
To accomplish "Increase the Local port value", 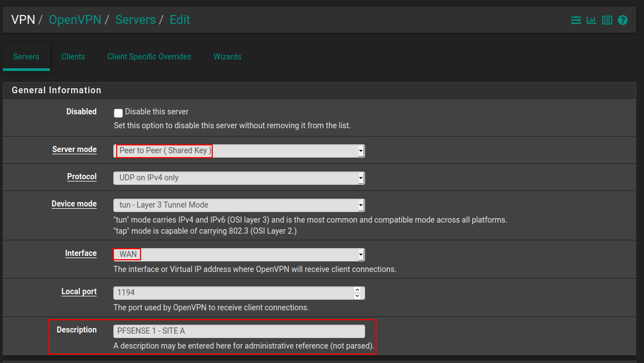I will tap(357, 290).
